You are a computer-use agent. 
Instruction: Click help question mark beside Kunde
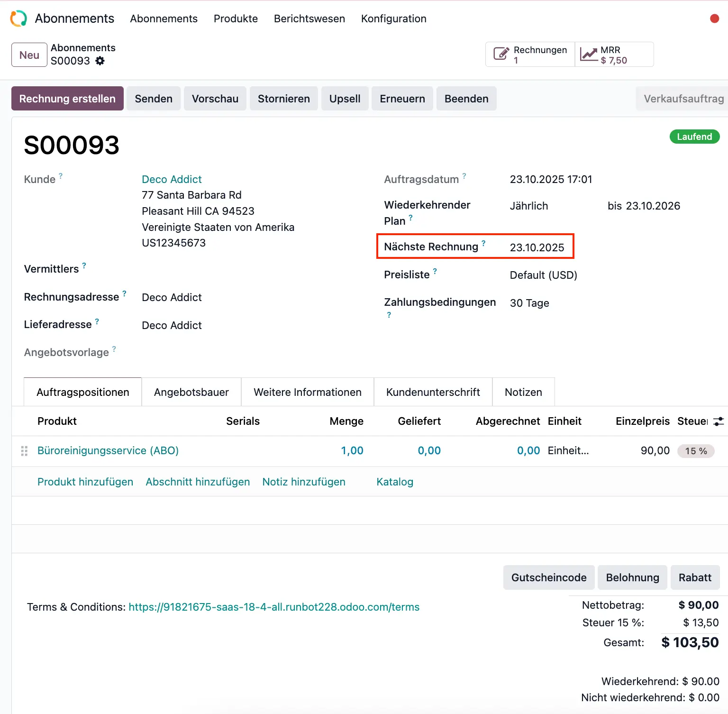pos(61,176)
